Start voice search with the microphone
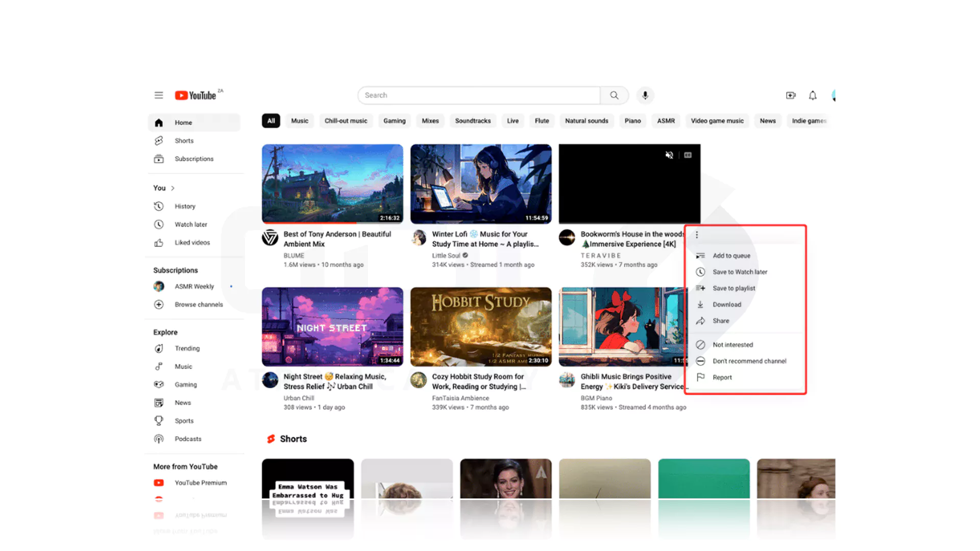Image resolution: width=980 pixels, height=551 pixels. [x=645, y=95]
